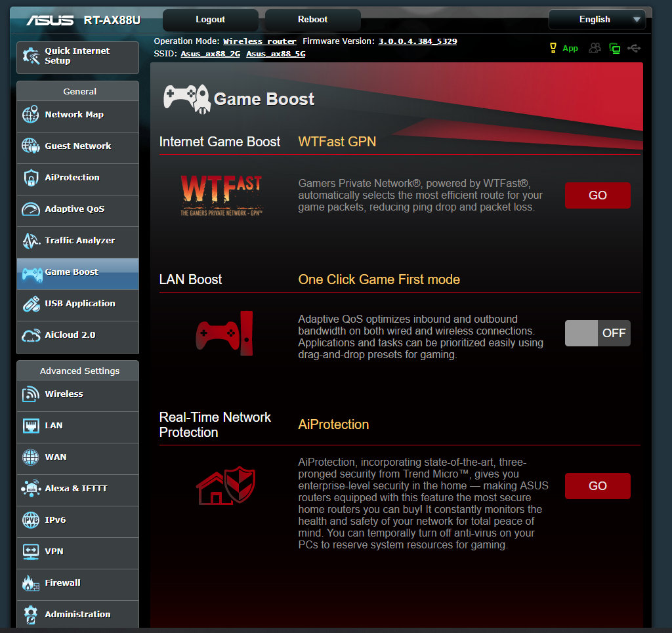Click the Wireless router operation mode link
Screen dimensions: 672x633
pyautogui.click(x=260, y=41)
